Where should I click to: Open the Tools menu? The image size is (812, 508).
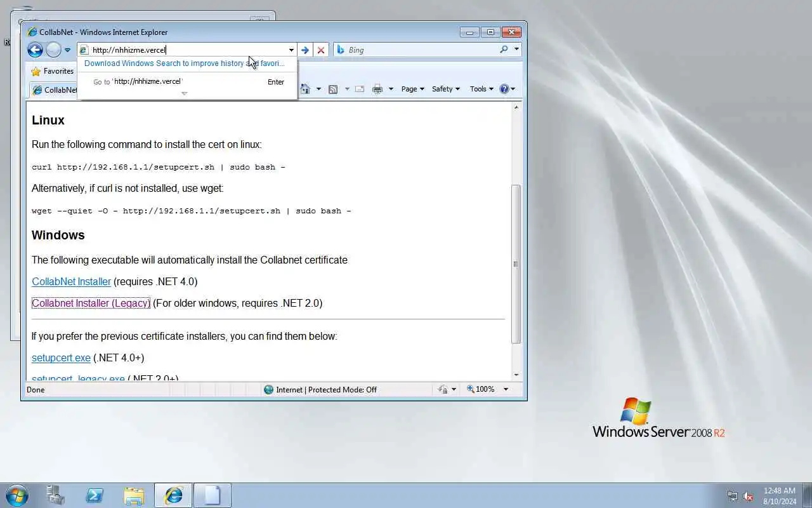481,89
